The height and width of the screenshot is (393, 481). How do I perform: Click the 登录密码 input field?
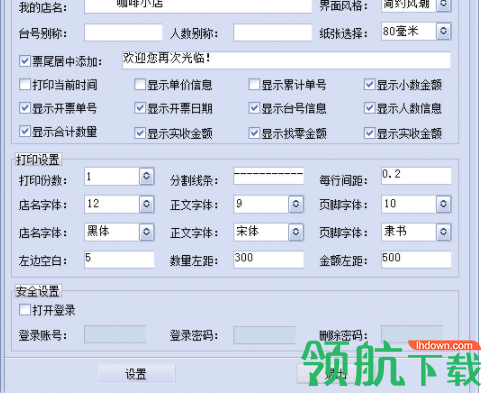pos(264,334)
